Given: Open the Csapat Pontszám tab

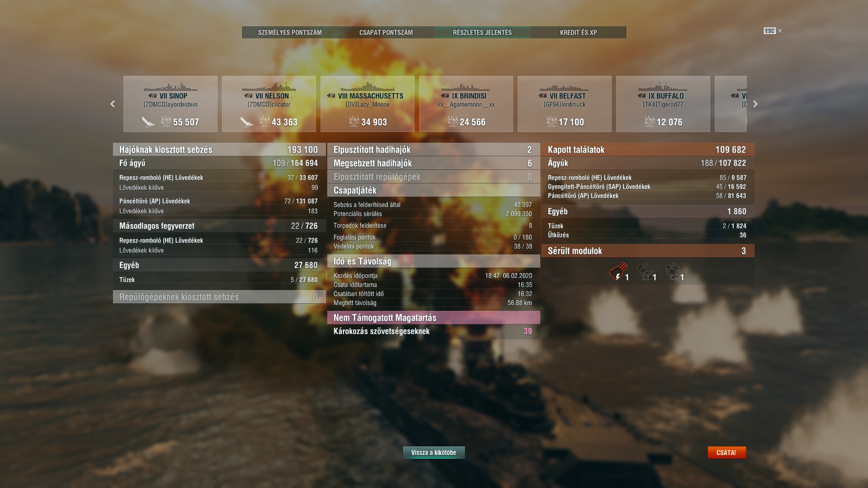Looking at the screenshot, I should [x=386, y=33].
